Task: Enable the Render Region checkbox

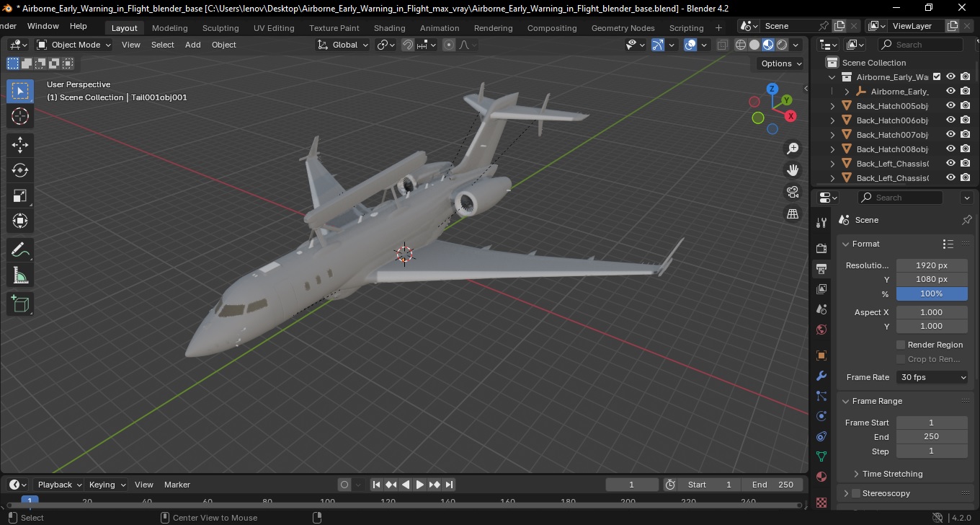Action: click(x=901, y=345)
